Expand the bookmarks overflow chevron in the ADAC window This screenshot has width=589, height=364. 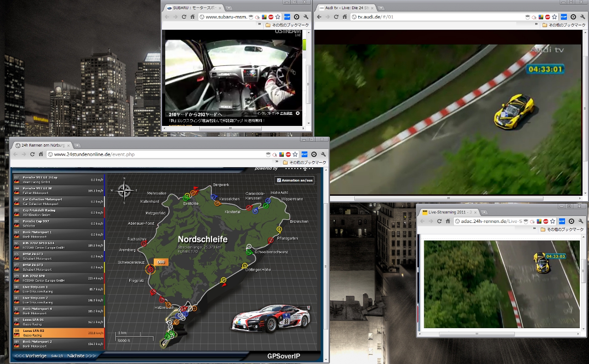pyautogui.click(x=535, y=229)
